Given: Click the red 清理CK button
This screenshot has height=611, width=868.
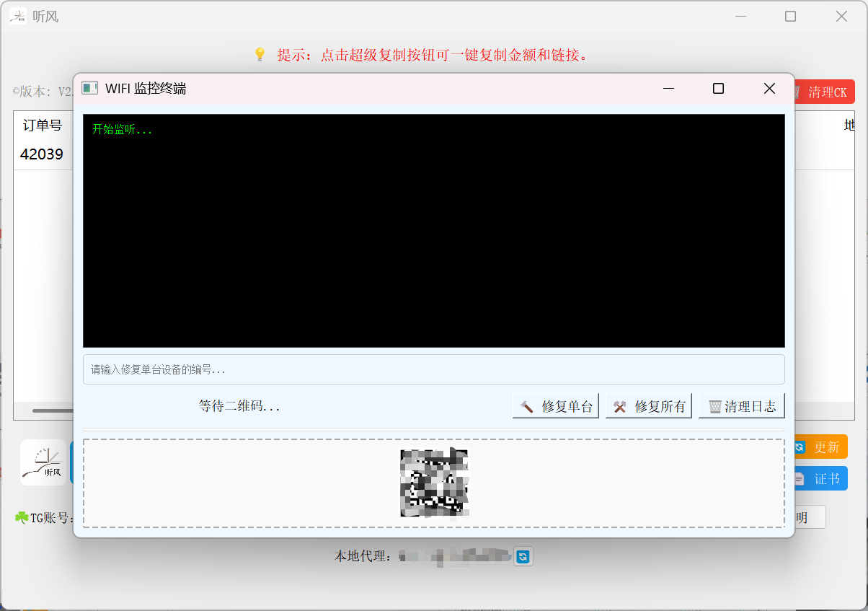Looking at the screenshot, I should tap(823, 92).
